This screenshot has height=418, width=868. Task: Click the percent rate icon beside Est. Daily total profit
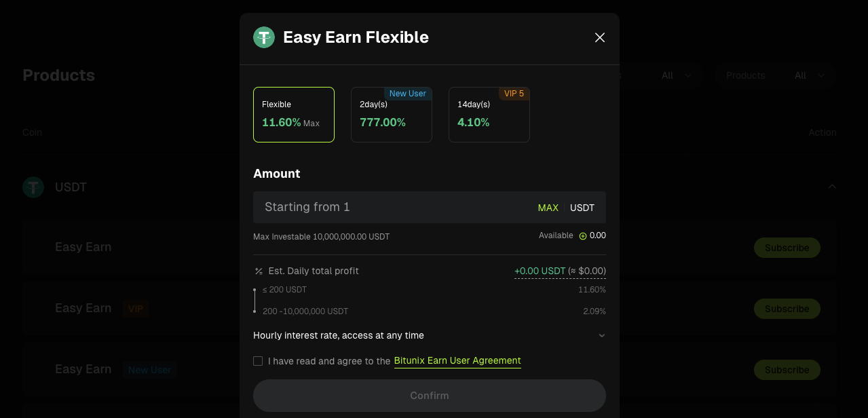click(x=258, y=271)
